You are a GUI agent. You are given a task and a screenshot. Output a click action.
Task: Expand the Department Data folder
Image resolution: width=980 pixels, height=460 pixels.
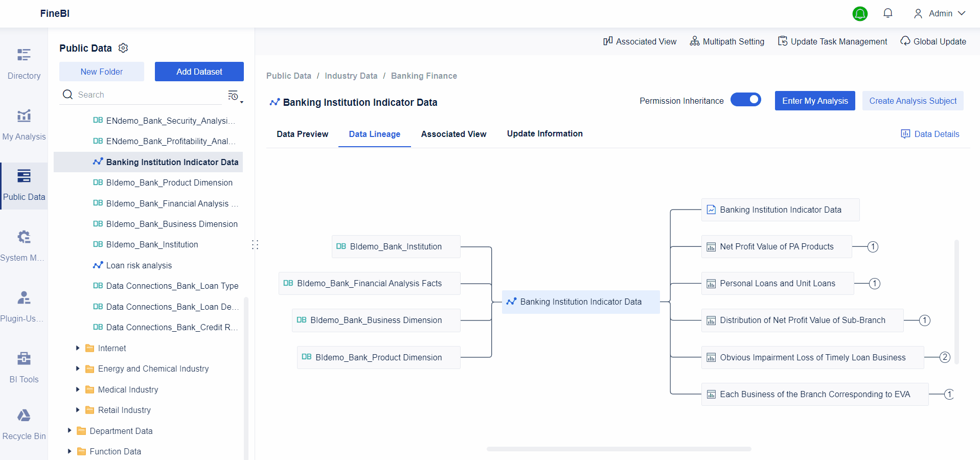pos(70,431)
